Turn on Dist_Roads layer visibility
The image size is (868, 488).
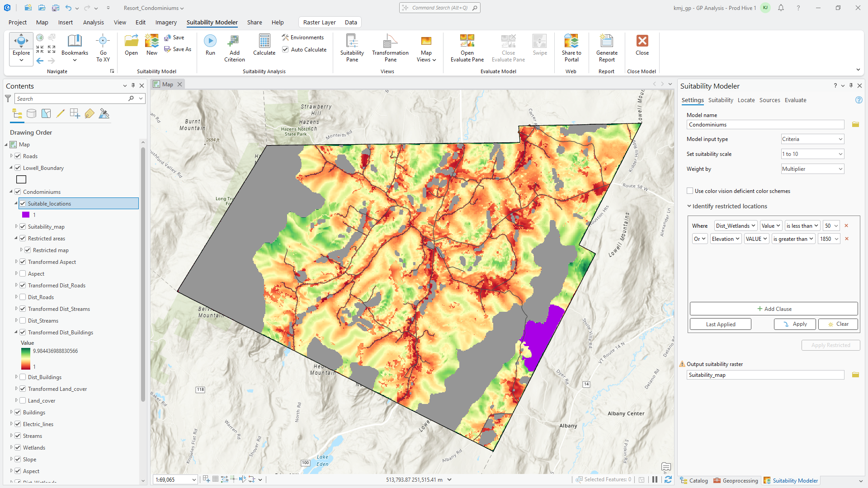23,297
